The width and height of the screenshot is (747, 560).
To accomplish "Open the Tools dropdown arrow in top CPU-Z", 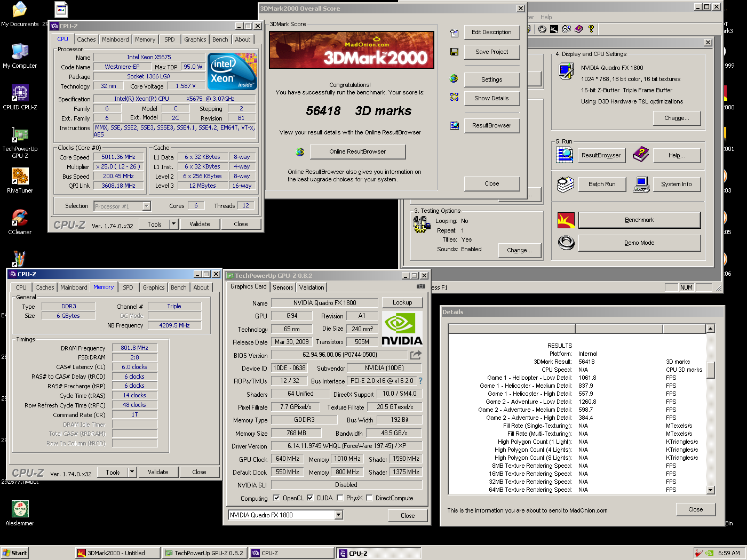I will point(173,225).
